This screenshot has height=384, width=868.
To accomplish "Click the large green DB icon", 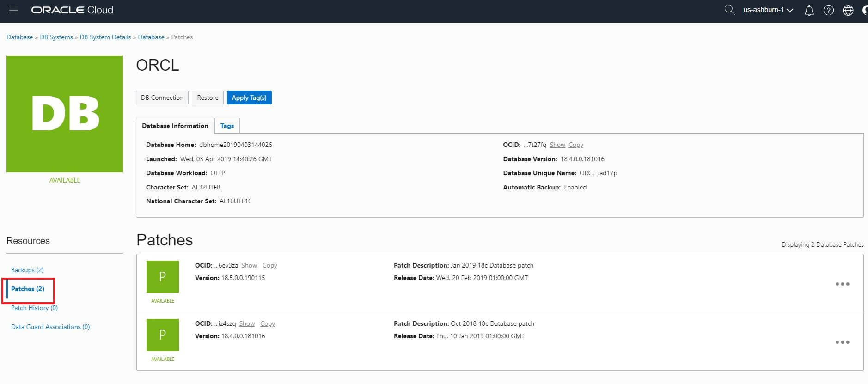I will point(65,114).
